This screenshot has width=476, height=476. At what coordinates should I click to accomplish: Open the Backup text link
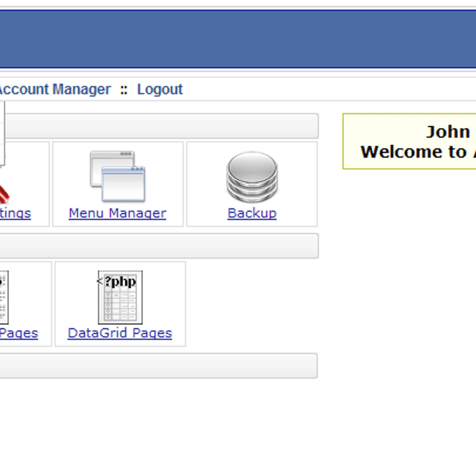tap(252, 213)
